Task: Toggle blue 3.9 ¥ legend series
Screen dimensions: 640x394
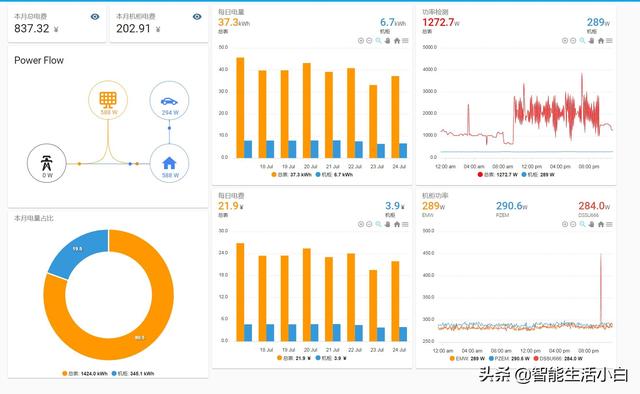Action: point(331,358)
